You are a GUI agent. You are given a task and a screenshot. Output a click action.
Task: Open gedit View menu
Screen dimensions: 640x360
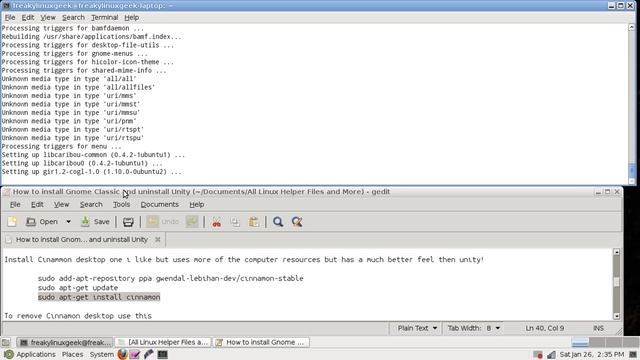(x=62, y=204)
